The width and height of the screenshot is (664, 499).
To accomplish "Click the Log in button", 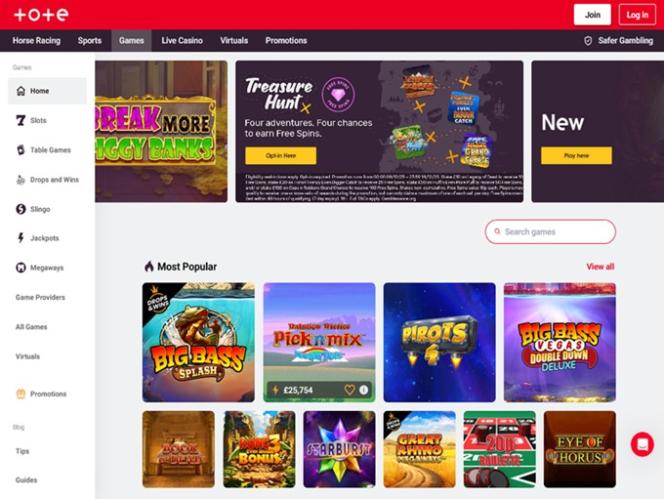I will pos(637,15).
